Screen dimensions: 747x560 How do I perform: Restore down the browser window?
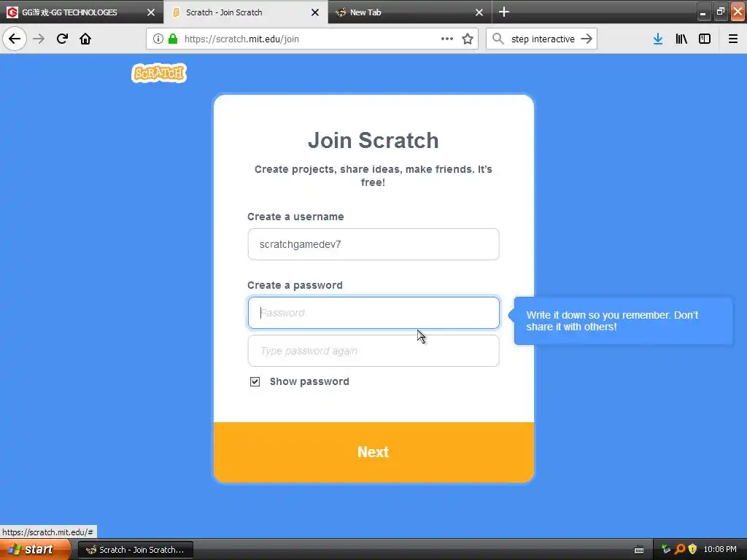720,12
